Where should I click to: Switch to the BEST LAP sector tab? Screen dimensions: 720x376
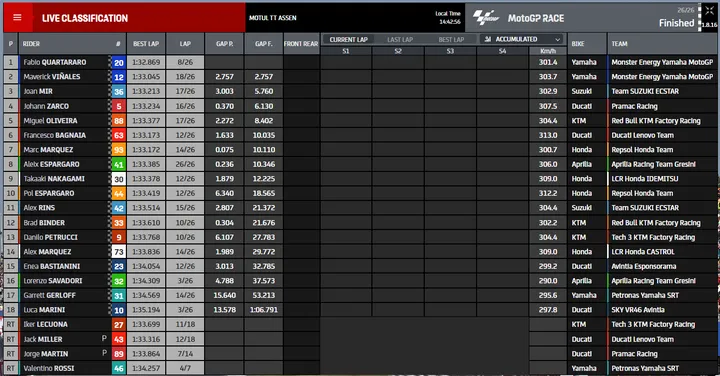click(x=451, y=39)
